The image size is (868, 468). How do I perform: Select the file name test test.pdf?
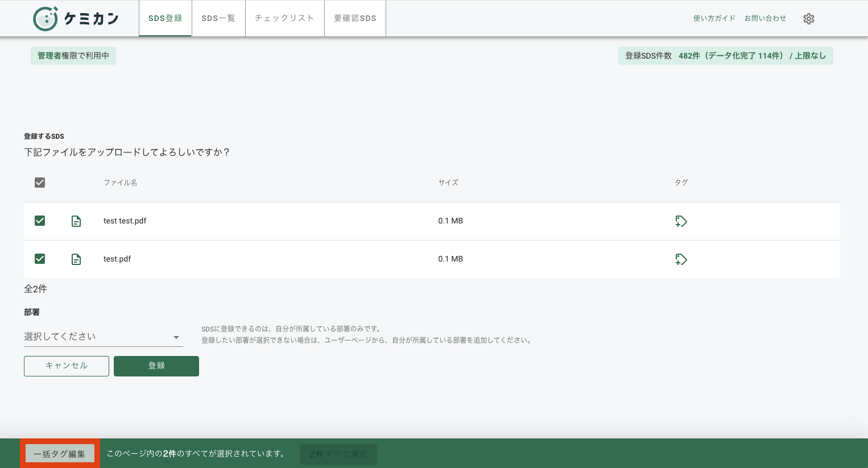click(x=125, y=221)
